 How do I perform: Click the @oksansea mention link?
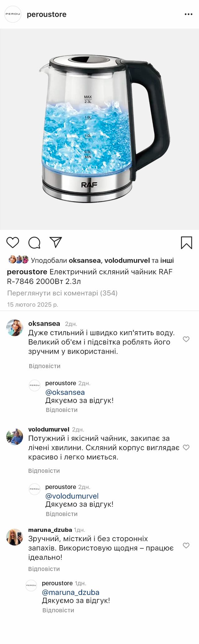click(x=65, y=392)
